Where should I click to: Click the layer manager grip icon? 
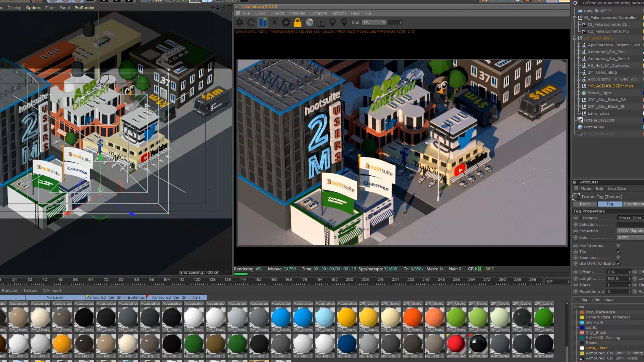576,300
